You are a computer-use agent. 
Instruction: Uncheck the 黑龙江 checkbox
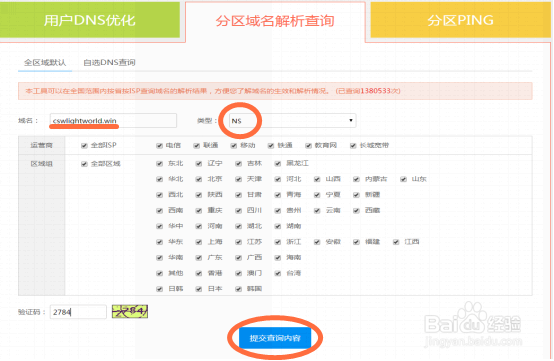click(278, 164)
